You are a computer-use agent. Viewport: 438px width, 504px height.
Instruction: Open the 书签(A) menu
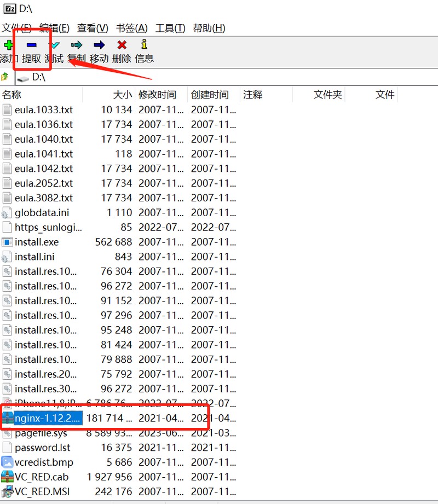[132, 28]
